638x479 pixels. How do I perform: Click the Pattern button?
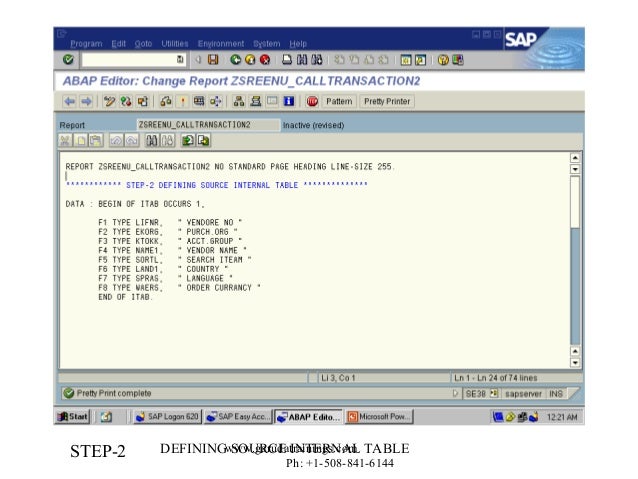point(339,101)
